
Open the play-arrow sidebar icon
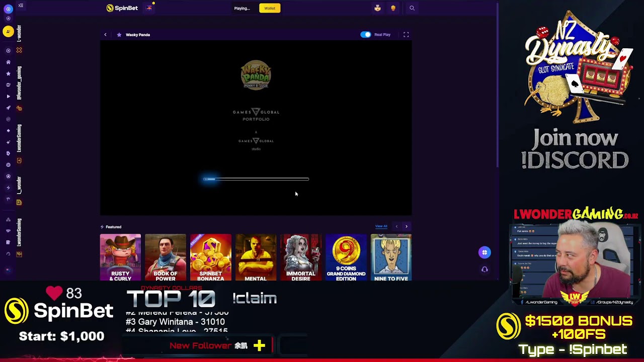(8, 97)
